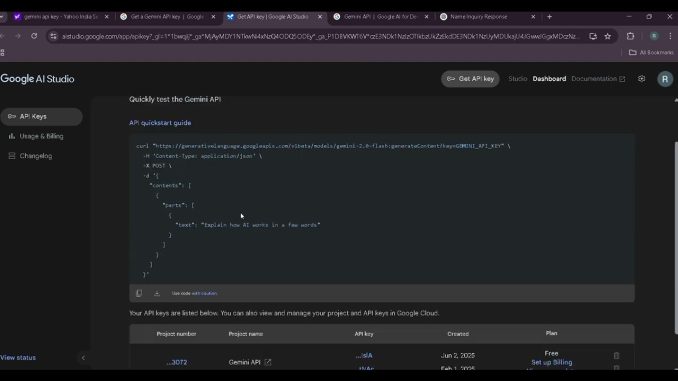Open Chrome three-dot menu
The width and height of the screenshot is (678, 381).
click(x=670, y=36)
